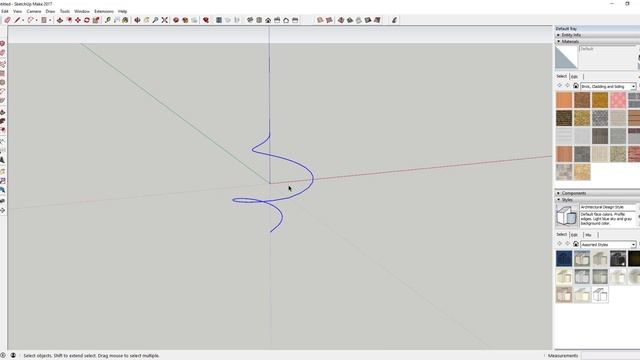This screenshot has width=640, height=360.
Task: Open the Camera menu
Action: point(34,11)
